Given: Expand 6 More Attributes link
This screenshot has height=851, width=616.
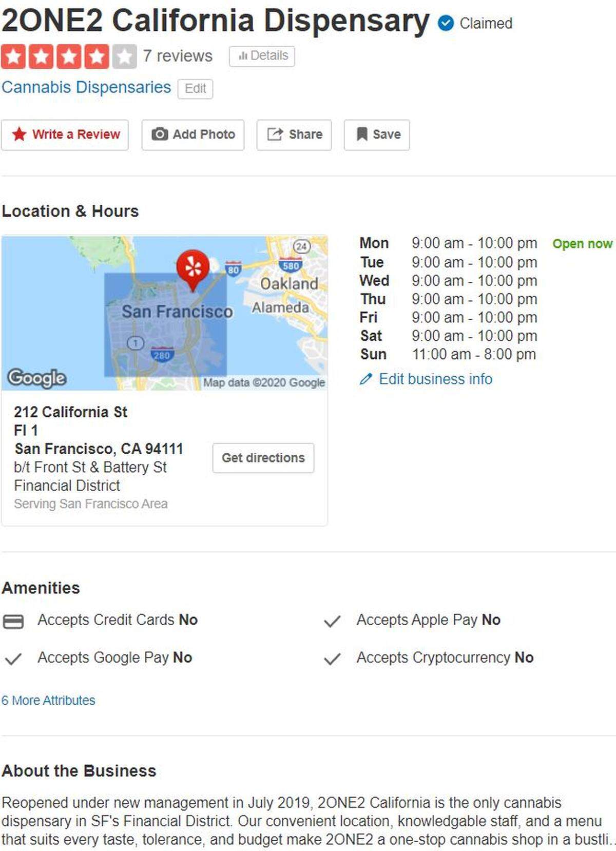Looking at the screenshot, I should click(48, 701).
